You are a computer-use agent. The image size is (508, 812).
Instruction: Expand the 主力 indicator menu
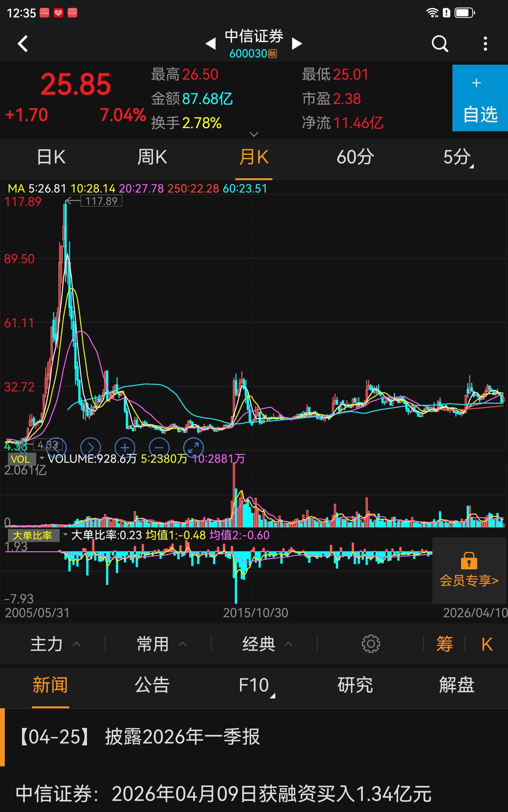click(x=56, y=644)
